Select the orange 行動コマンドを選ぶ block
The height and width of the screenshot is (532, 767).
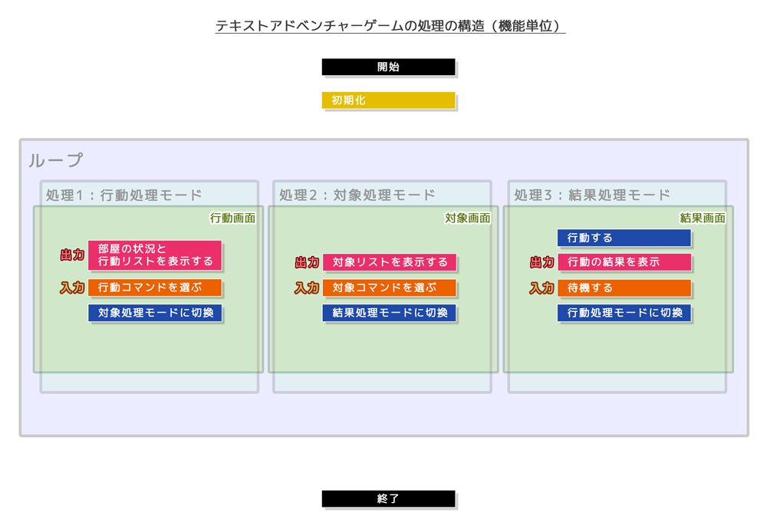point(155,287)
